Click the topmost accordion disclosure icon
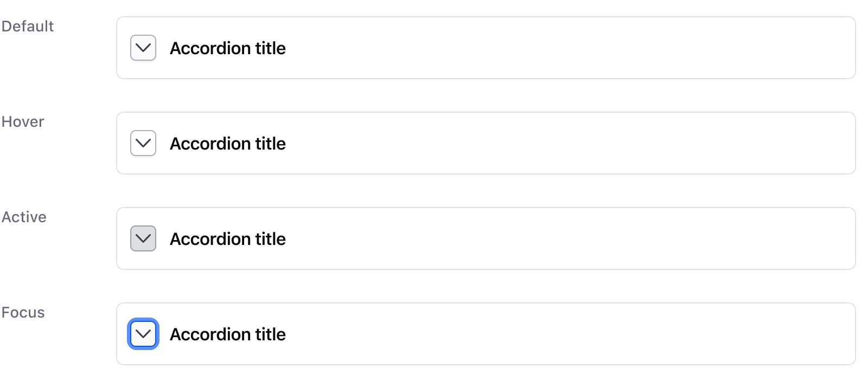868x375 pixels. click(142, 48)
